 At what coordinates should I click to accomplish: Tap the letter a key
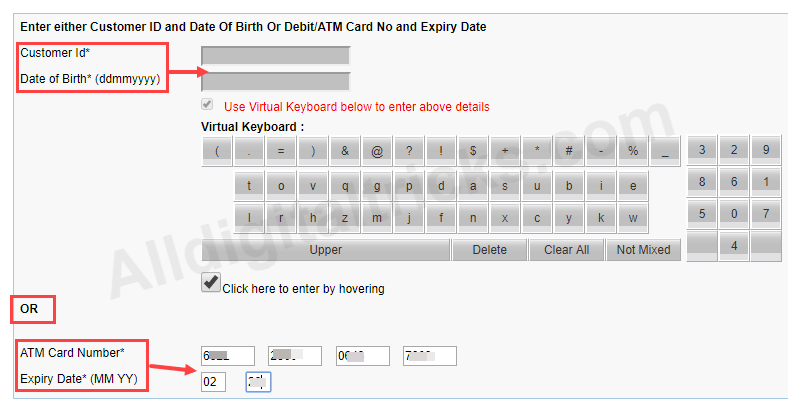pyautogui.click(x=473, y=186)
